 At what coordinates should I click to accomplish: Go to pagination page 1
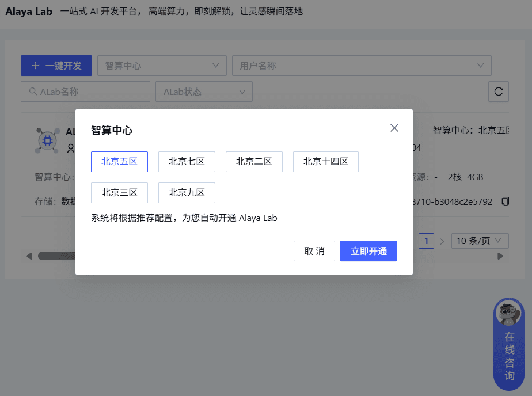(426, 241)
